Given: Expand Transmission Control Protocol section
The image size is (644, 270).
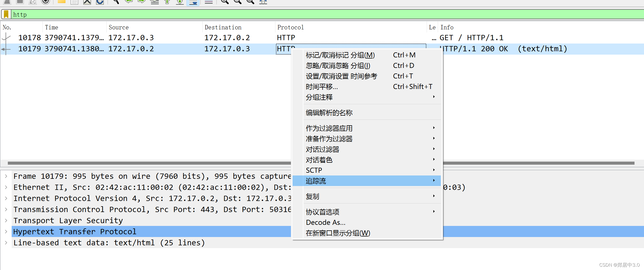Looking at the screenshot, I should coord(6,209).
